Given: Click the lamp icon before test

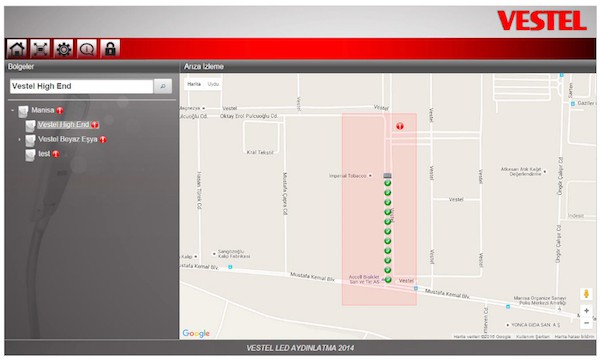Looking at the screenshot, I should (31, 155).
